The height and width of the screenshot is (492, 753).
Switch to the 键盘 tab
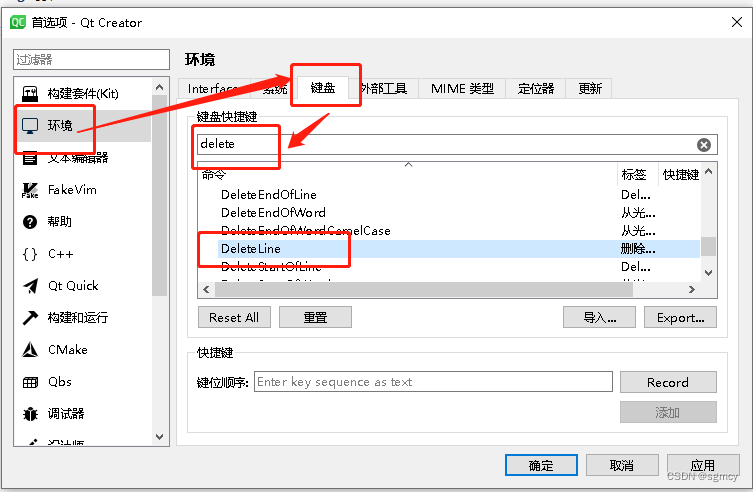click(322, 88)
